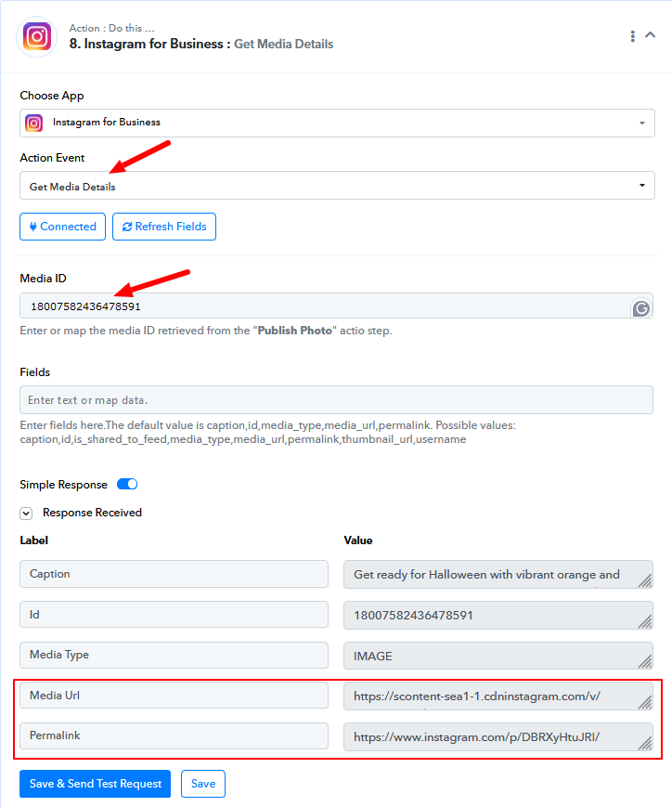Open the Action Event dropdown
The image size is (672, 807).
[x=337, y=186]
